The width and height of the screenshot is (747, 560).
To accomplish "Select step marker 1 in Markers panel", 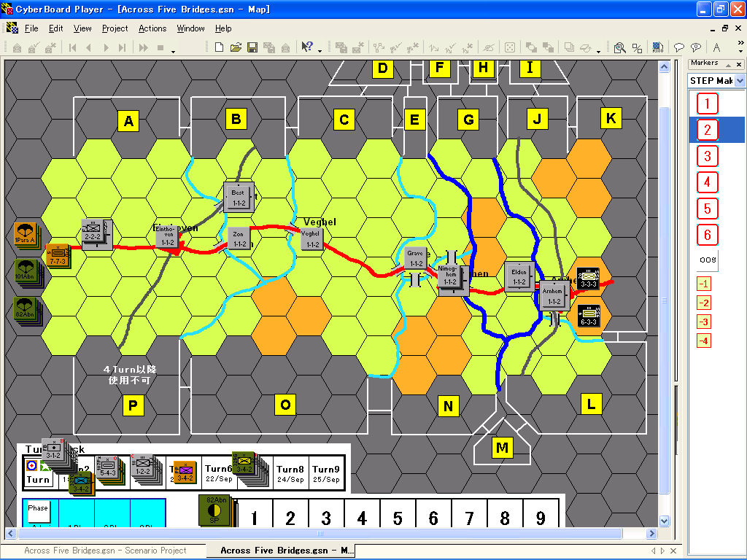I will tap(707, 104).
